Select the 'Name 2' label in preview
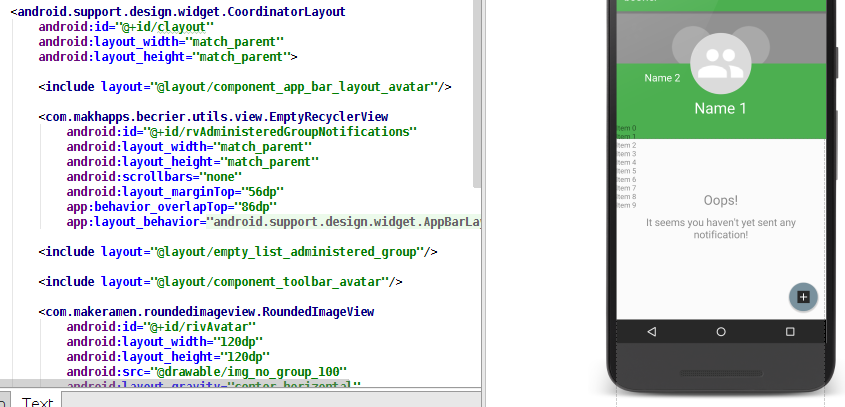The width and height of the screenshot is (845, 407). pos(662,78)
